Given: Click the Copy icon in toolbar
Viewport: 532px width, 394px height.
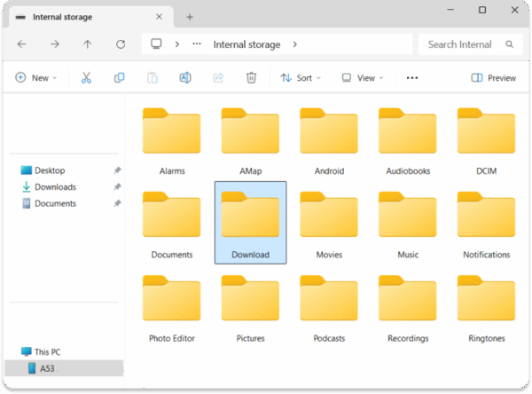Looking at the screenshot, I should click(x=119, y=78).
